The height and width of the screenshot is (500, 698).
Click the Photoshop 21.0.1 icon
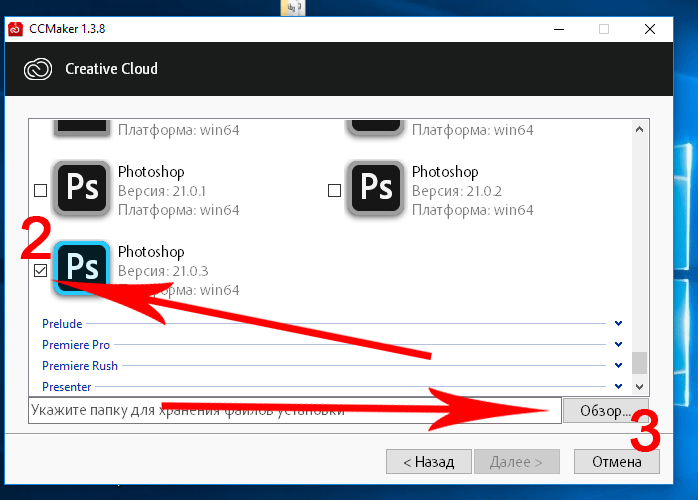(x=82, y=188)
